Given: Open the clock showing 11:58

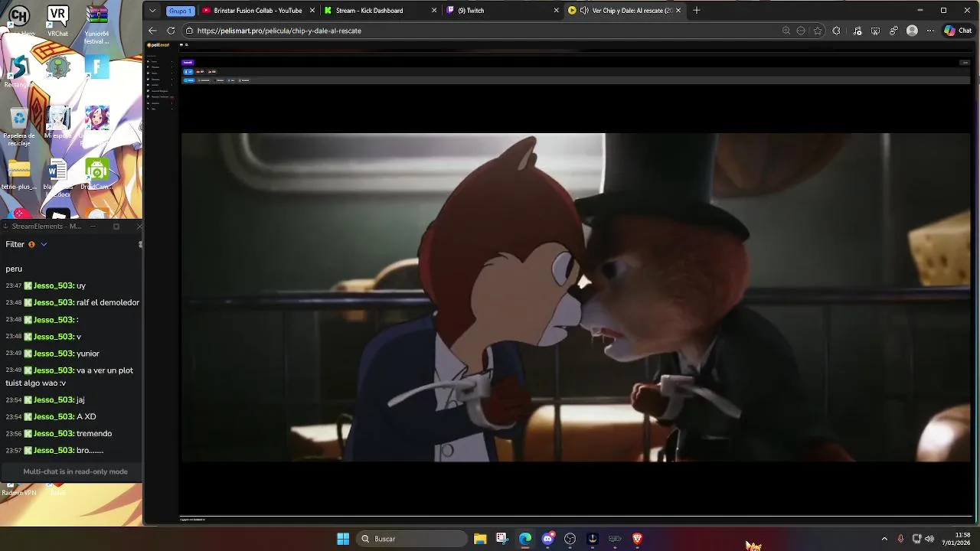Looking at the screenshot, I should [x=956, y=539].
